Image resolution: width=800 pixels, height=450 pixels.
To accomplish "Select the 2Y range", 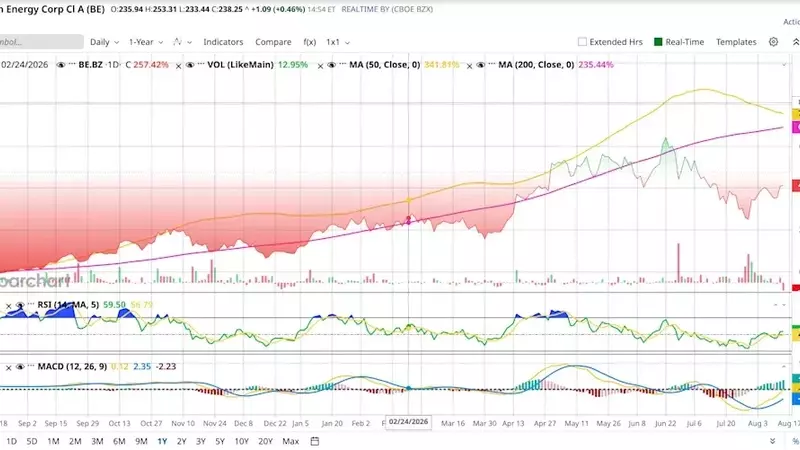I will (x=181, y=441).
